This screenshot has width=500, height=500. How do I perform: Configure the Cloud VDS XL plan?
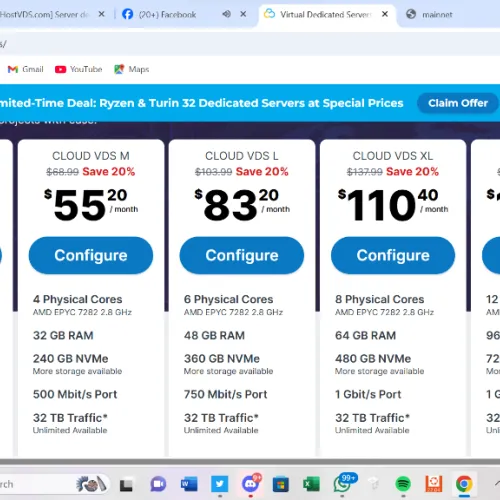tap(393, 255)
